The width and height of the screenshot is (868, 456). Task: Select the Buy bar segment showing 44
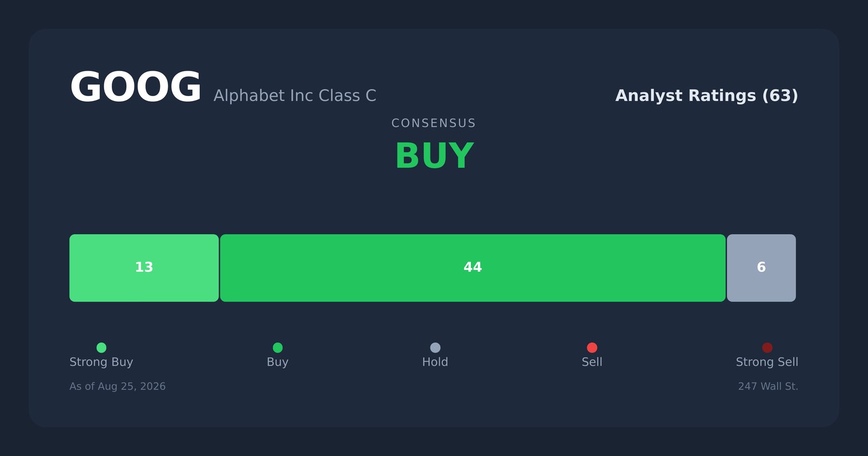[x=473, y=268]
